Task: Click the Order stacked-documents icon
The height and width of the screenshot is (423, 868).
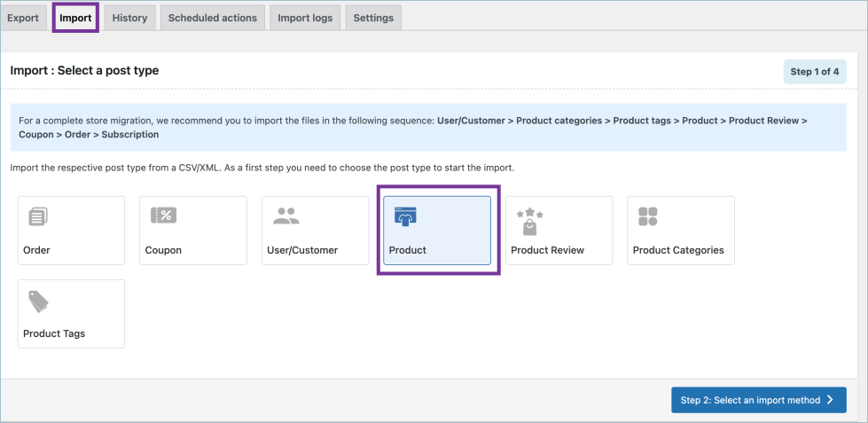Action: pyautogui.click(x=38, y=216)
